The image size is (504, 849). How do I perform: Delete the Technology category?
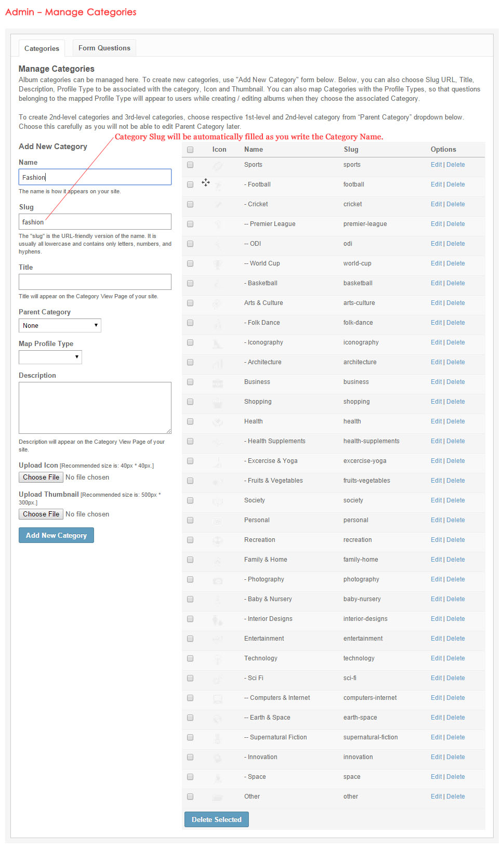click(x=456, y=658)
